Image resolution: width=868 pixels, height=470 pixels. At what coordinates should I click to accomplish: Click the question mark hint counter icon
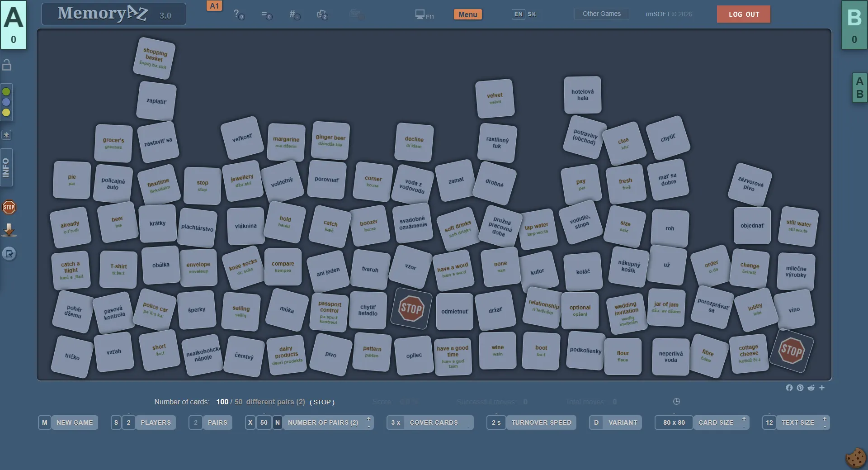(238, 14)
